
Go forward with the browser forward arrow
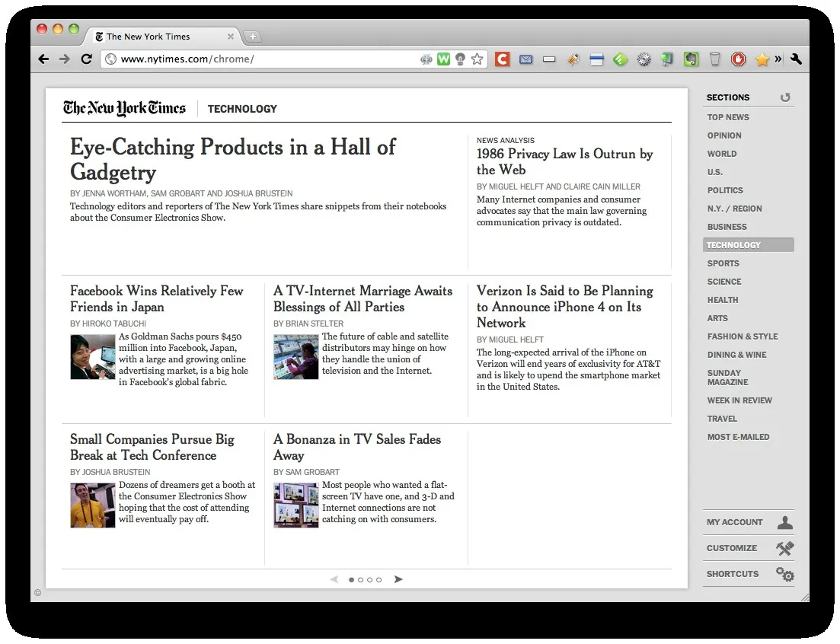click(x=64, y=59)
